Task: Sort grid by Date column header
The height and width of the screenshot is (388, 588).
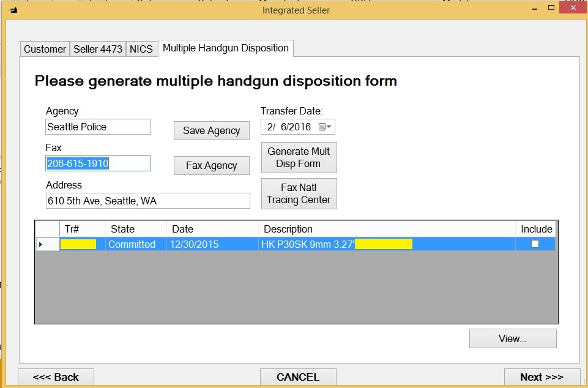Action: click(212, 229)
